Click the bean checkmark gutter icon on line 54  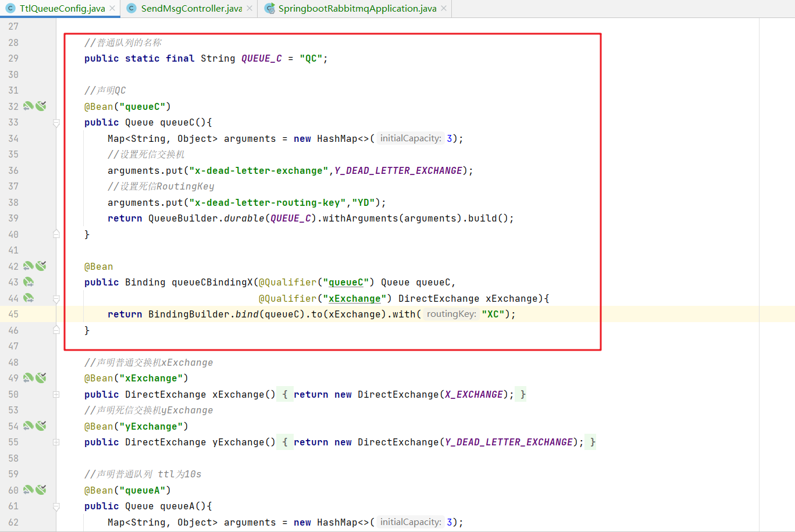(41, 426)
